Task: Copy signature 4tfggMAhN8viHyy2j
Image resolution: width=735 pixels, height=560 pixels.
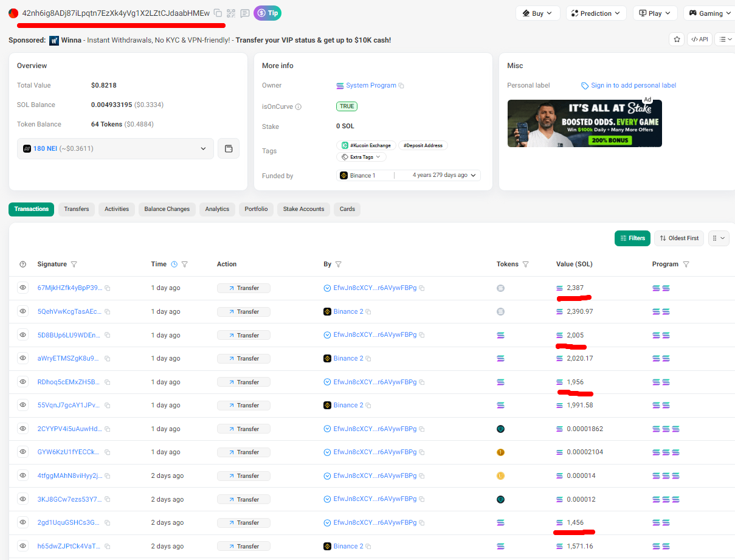Action: (x=108, y=476)
